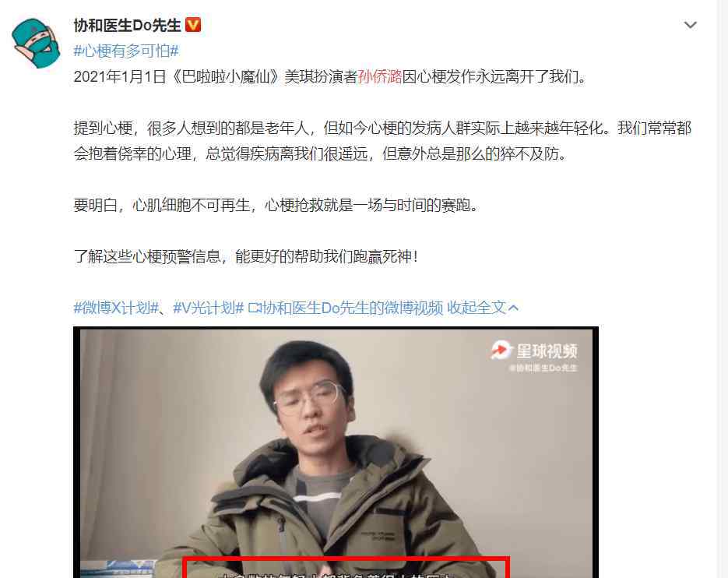Click the 星球视频 watermark text
Viewport: 728px width, 578px height.
547,351
